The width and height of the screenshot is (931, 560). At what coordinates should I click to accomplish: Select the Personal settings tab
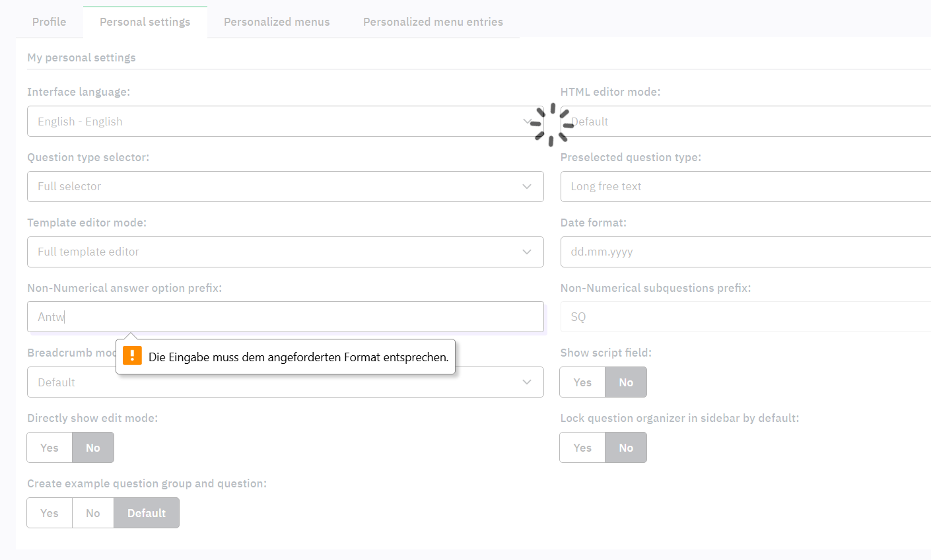pos(145,22)
